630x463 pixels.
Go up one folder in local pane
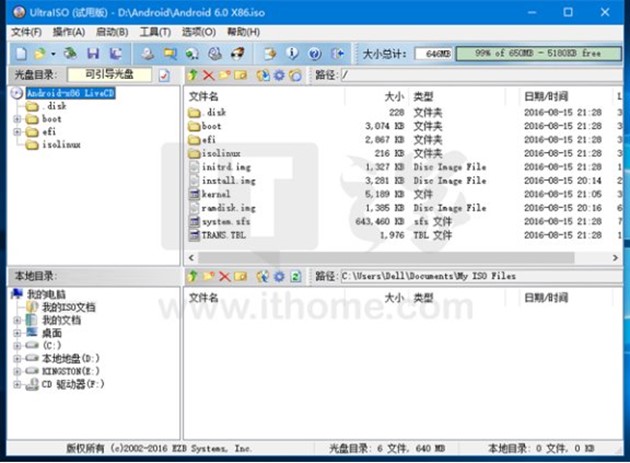(x=193, y=276)
